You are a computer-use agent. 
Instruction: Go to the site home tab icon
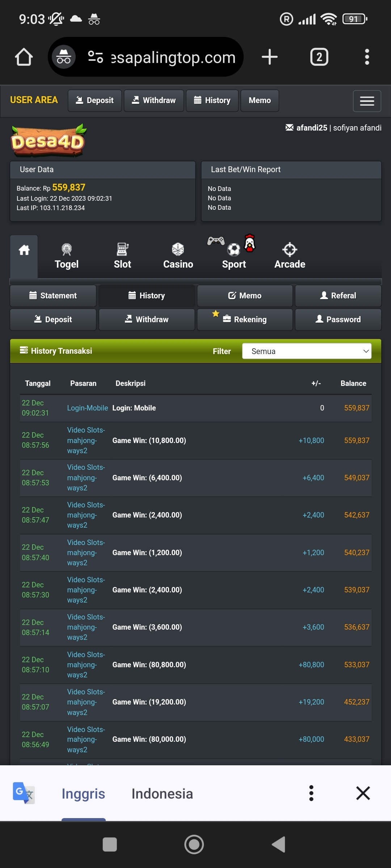pyautogui.click(x=24, y=250)
